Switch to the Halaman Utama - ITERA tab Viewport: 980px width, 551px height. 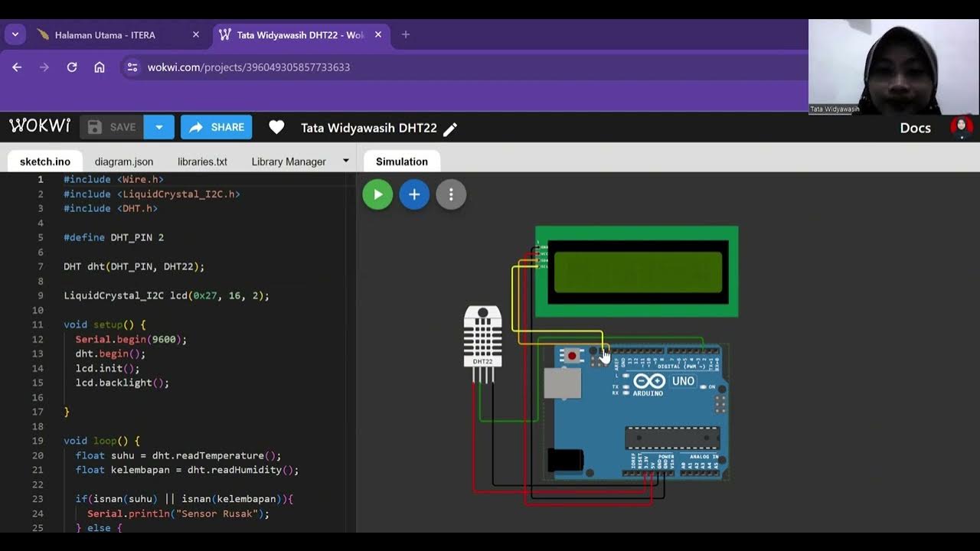pos(105,35)
